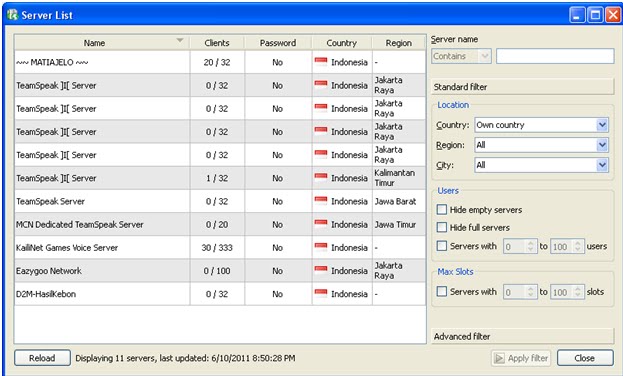Image resolution: width=623 pixels, height=376 pixels.
Task: Collapse the Standard filter section
Action: point(522,87)
